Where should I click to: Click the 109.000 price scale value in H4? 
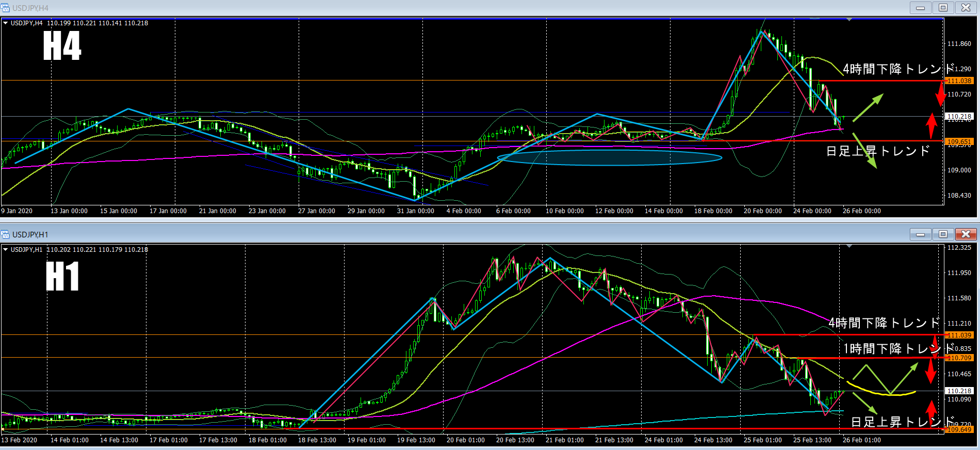[959, 170]
